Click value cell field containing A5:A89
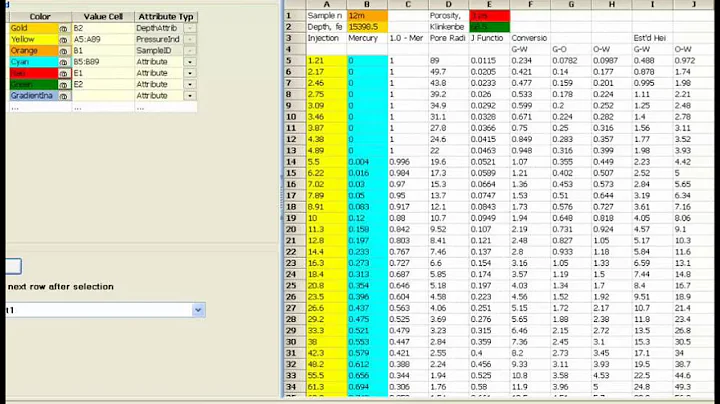This screenshot has width=720, height=404. (103, 39)
